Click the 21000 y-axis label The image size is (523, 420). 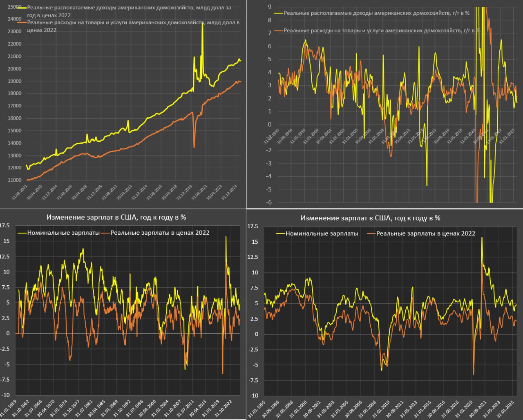[15, 56]
